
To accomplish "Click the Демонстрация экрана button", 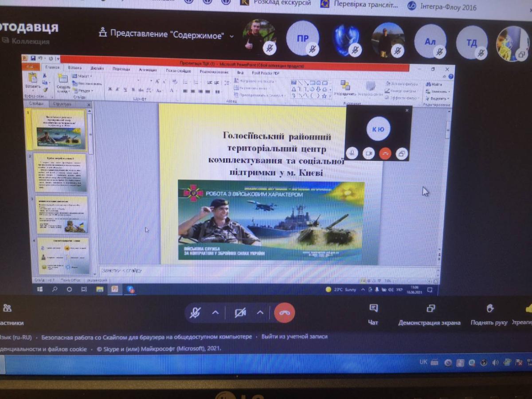I will pyautogui.click(x=429, y=314).
